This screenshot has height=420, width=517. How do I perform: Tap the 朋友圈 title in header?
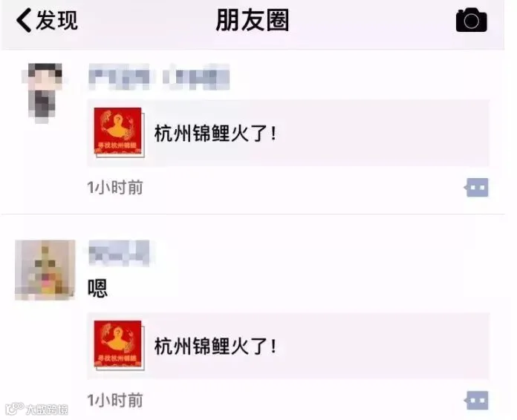(253, 20)
